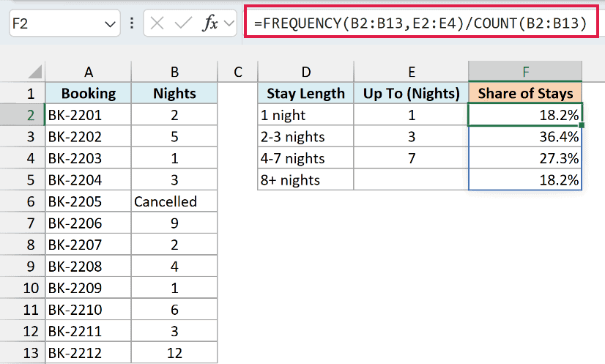Select cell BK-2209
This screenshot has width=605, height=364.
pos(89,288)
